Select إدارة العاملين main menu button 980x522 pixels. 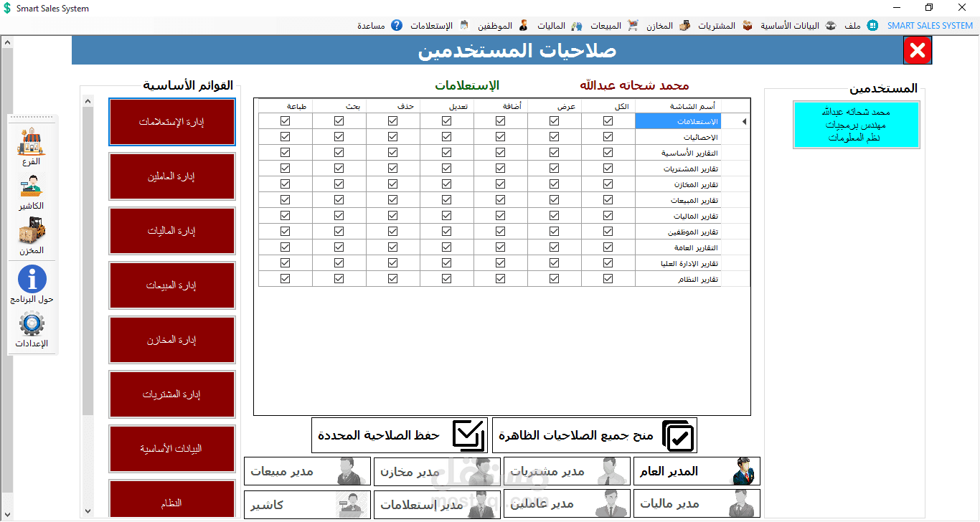172,176
